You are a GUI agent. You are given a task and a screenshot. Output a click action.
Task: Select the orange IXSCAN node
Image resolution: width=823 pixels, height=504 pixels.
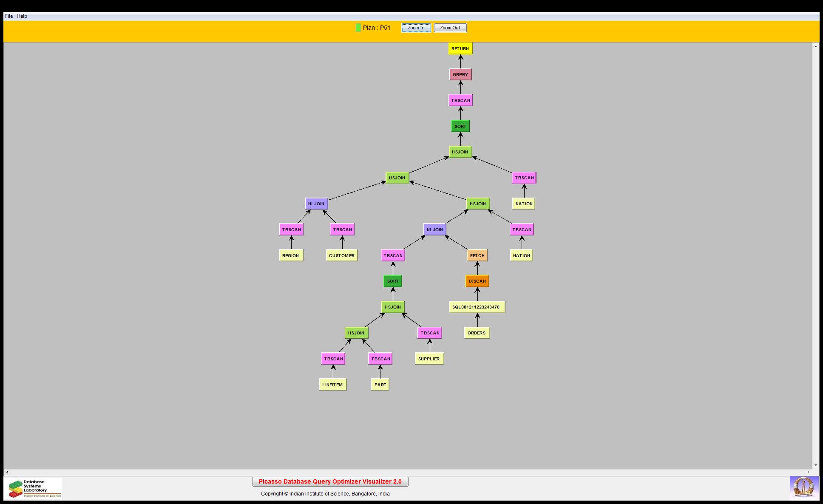coord(477,281)
